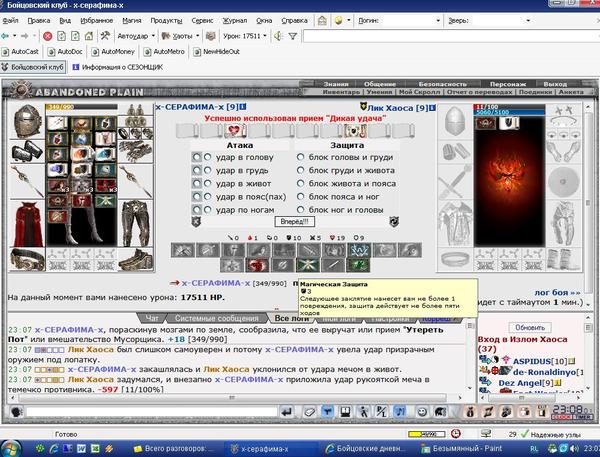Open smiley emoticons icon in chat toolbar
Image resolution: width=600 pixels, height=457 pixels.
(x=422, y=412)
